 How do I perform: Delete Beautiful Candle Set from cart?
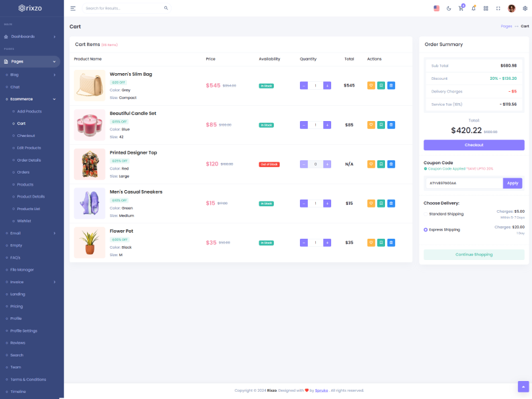pyautogui.click(x=391, y=124)
